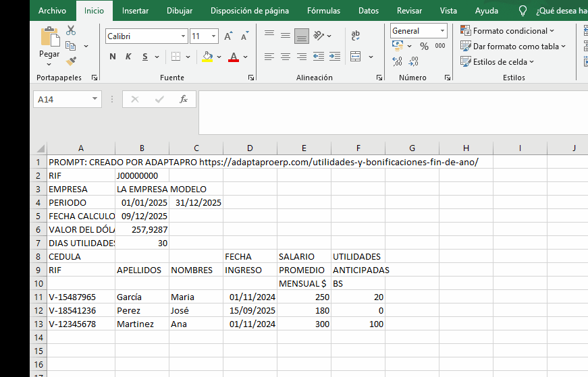Open the Calibri font name dropdown

pyautogui.click(x=183, y=36)
